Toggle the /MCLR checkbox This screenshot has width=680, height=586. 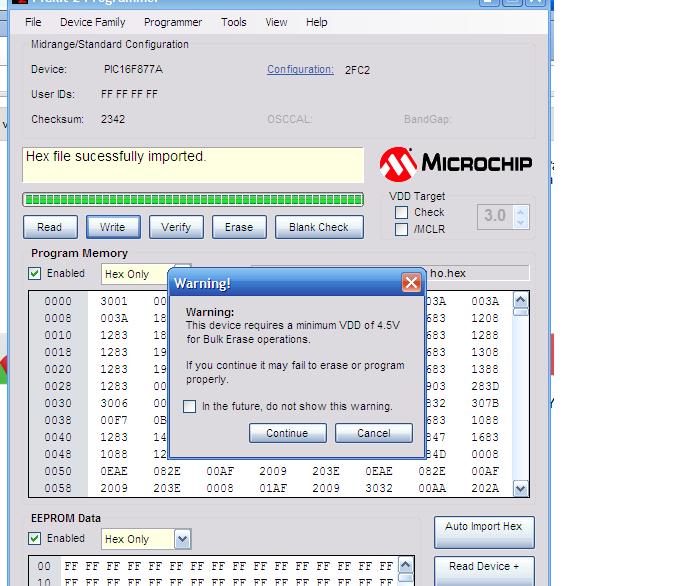[x=402, y=229]
